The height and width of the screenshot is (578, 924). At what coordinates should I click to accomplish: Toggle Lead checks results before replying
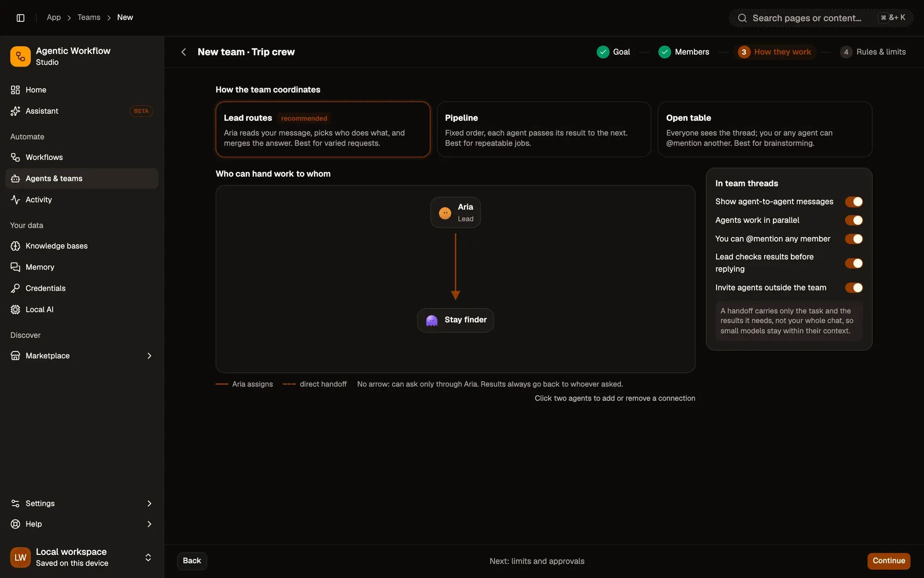(x=854, y=263)
